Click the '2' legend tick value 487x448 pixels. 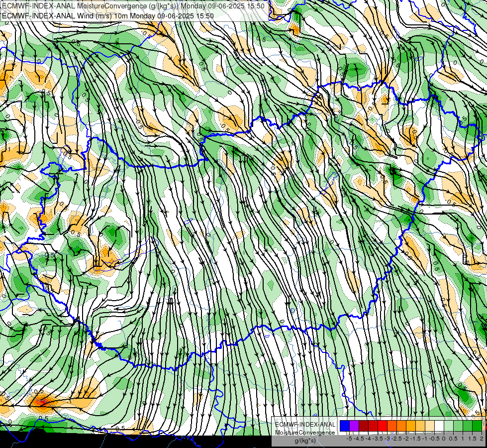pyautogui.click(x=482, y=439)
